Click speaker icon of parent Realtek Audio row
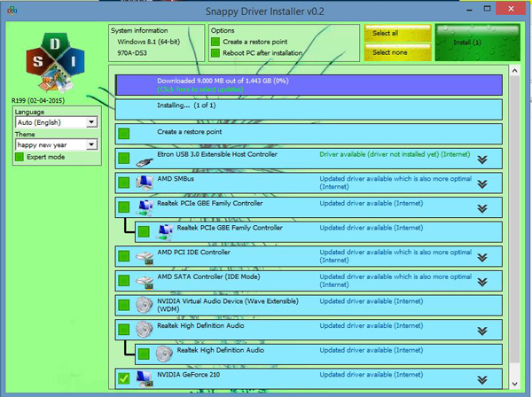Image resolution: width=532 pixels, height=397 pixels. point(145,329)
